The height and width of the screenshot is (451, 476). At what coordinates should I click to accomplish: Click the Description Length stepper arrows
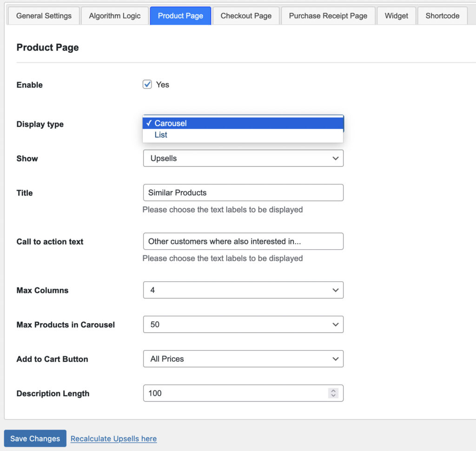pyautogui.click(x=333, y=393)
